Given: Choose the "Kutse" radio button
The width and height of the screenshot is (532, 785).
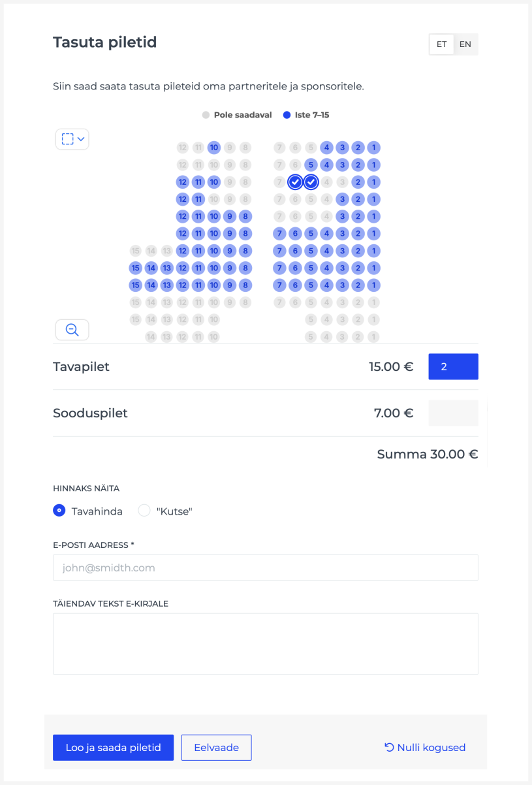Looking at the screenshot, I should tap(144, 511).
